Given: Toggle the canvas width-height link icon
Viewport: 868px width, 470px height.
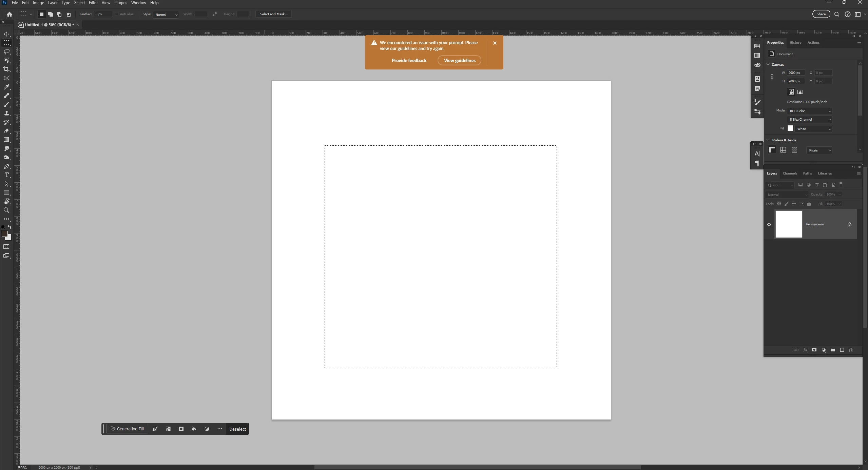Looking at the screenshot, I should point(772,77).
